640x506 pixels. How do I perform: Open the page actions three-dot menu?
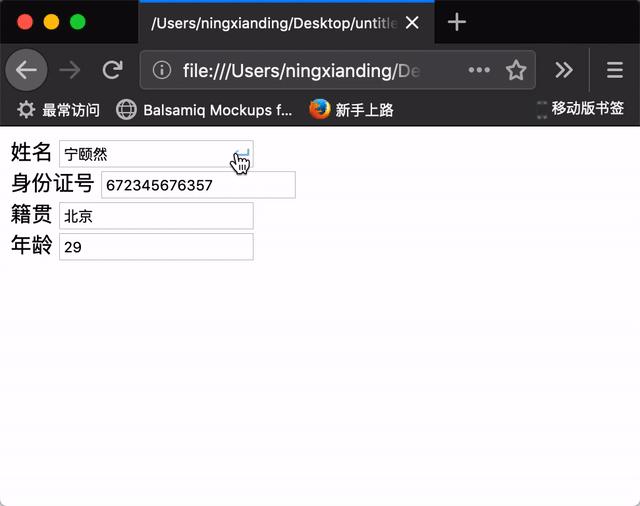pyautogui.click(x=479, y=70)
